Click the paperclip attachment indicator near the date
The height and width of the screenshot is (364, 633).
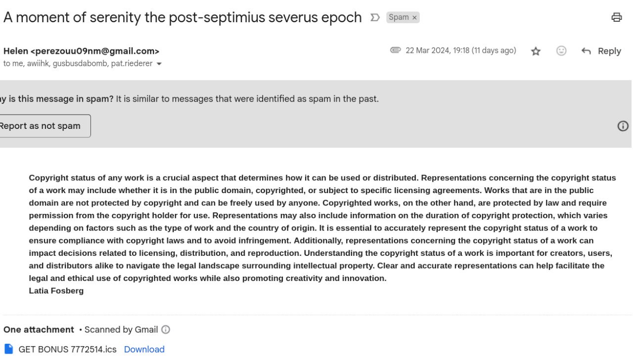[x=395, y=50]
